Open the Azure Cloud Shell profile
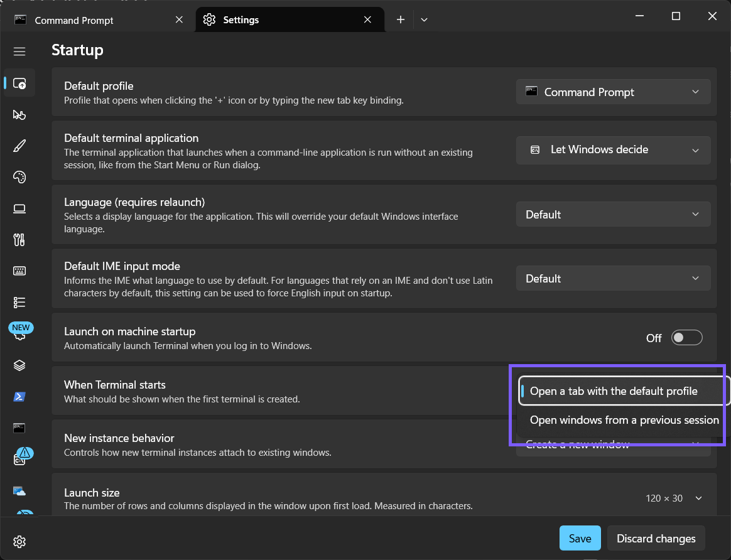 [19, 490]
